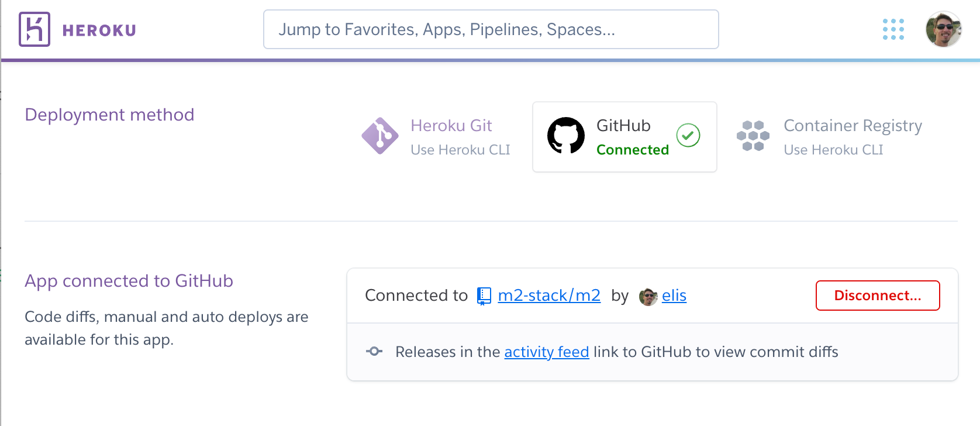
Task: Open Disconnect confirmation options
Action: pyautogui.click(x=878, y=296)
